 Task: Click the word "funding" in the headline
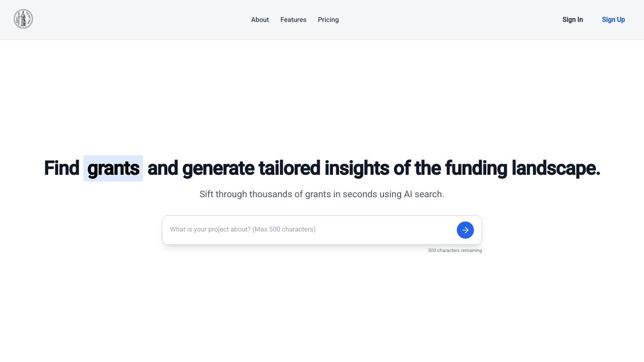point(476,168)
